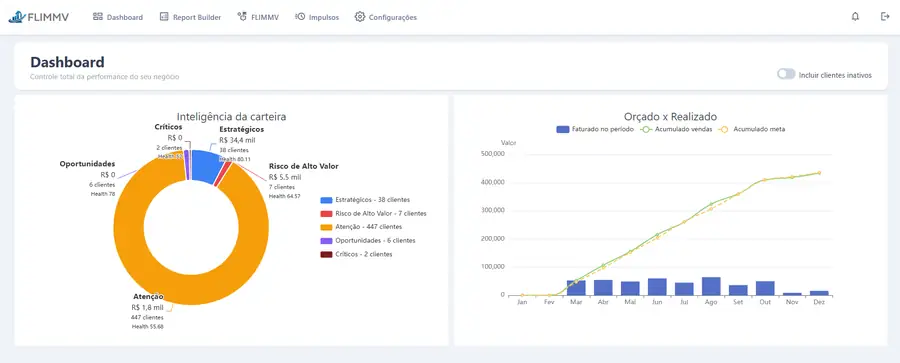Toggle Oportunidades - 6 clientes legend
This screenshot has width=900, height=363.
coord(367,241)
